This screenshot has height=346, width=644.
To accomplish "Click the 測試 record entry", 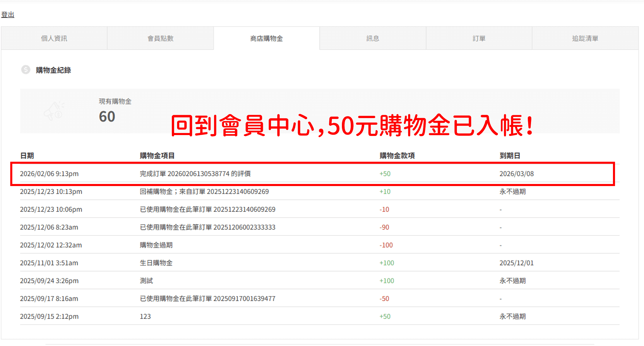I will tap(146, 281).
